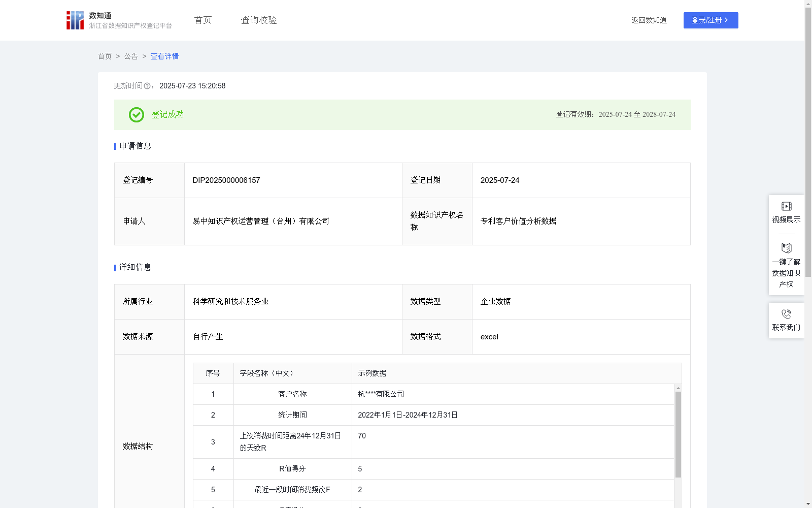
Task: Select example data 杭****有限公司
Action: pyautogui.click(x=381, y=394)
